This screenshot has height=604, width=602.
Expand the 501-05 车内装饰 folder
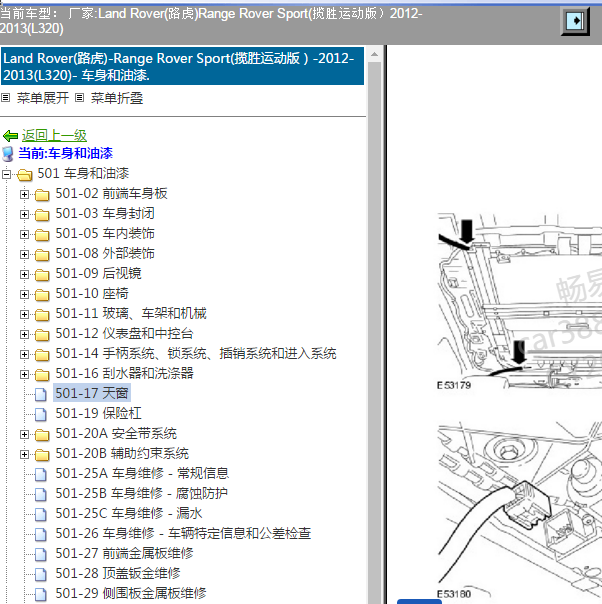pos(24,234)
